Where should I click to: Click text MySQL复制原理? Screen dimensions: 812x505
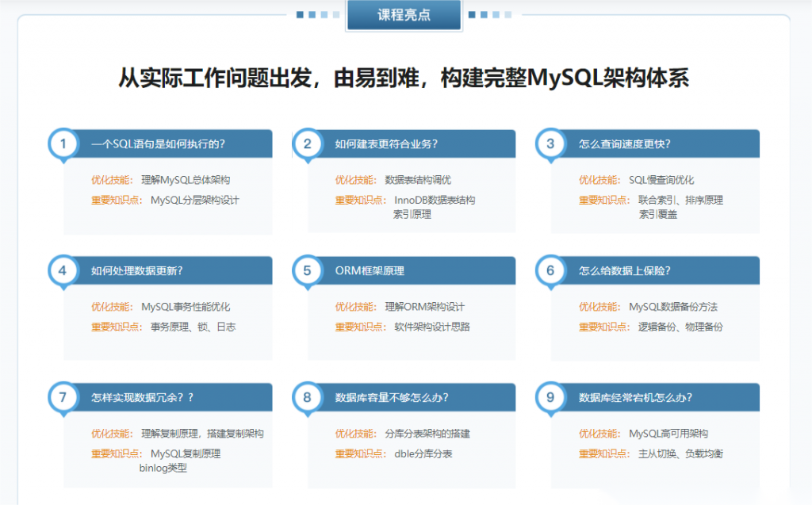click(186, 453)
